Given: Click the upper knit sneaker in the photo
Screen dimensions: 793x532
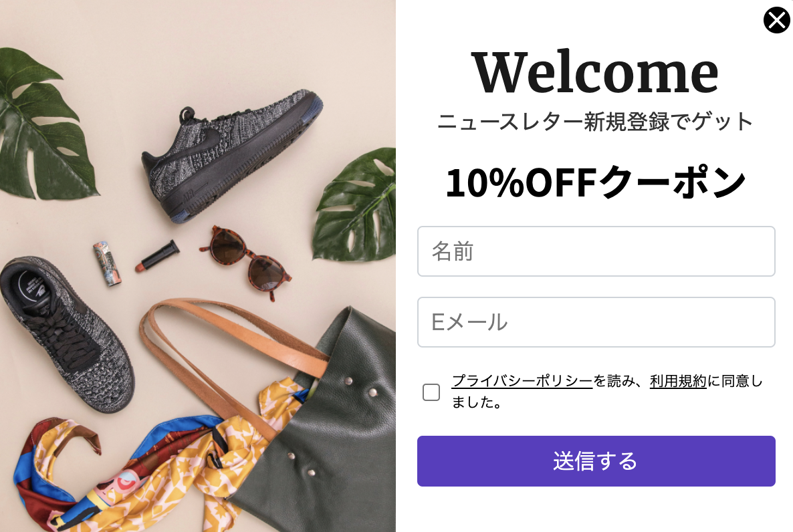Looking at the screenshot, I should click(x=230, y=154).
